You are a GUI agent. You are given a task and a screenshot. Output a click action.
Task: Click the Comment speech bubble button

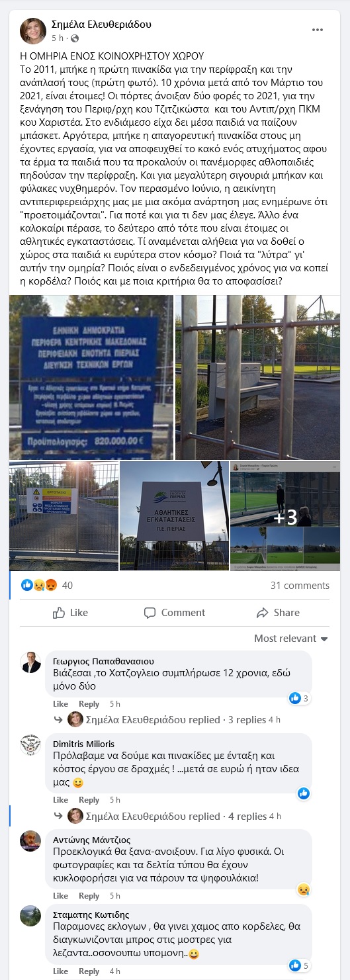pyautogui.click(x=175, y=613)
